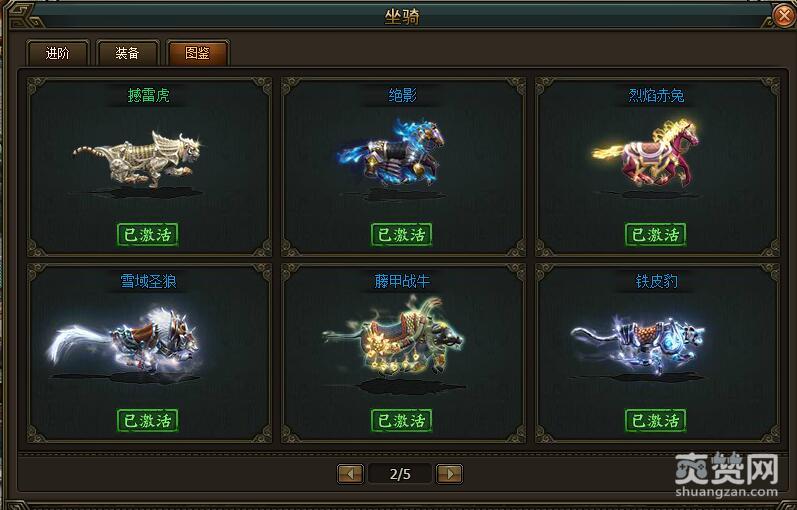Select the 绝影 blue horse mount image
This screenshot has height=510, width=797.
click(x=390, y=151)
